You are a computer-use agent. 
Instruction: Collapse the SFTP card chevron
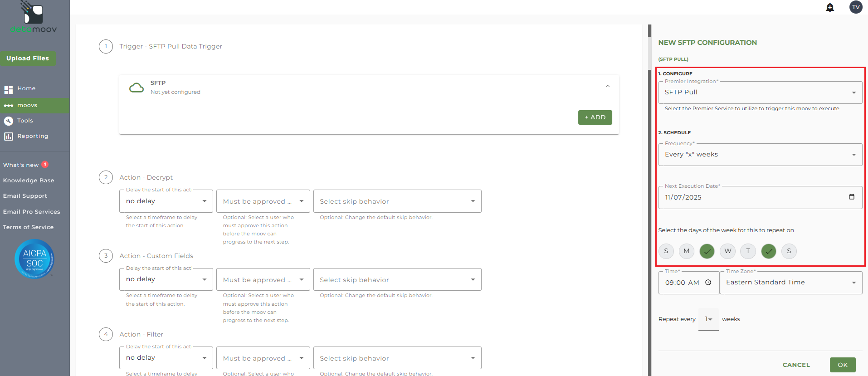click(x=608, y=86)
